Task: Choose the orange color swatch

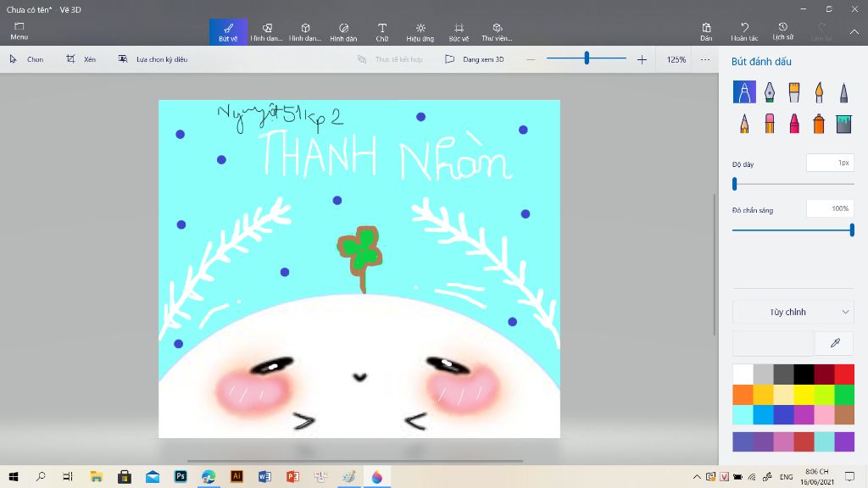Action: coord(743,395)
